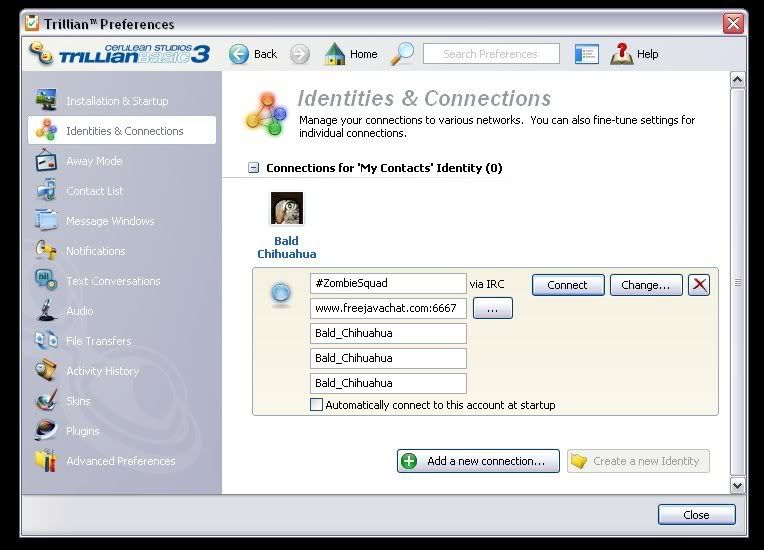
Task: Click the Bald Chihuahua identity name
Action: click(286, 247)
